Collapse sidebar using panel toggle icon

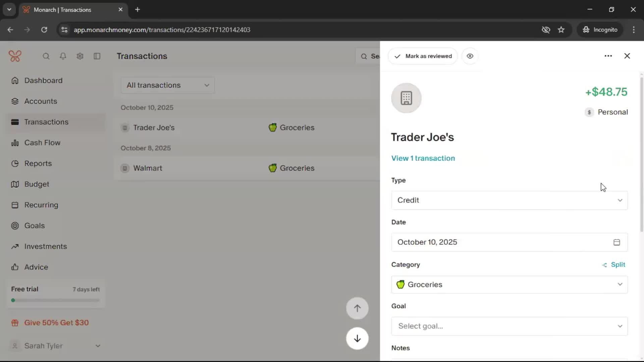click(x=97, y=56)
